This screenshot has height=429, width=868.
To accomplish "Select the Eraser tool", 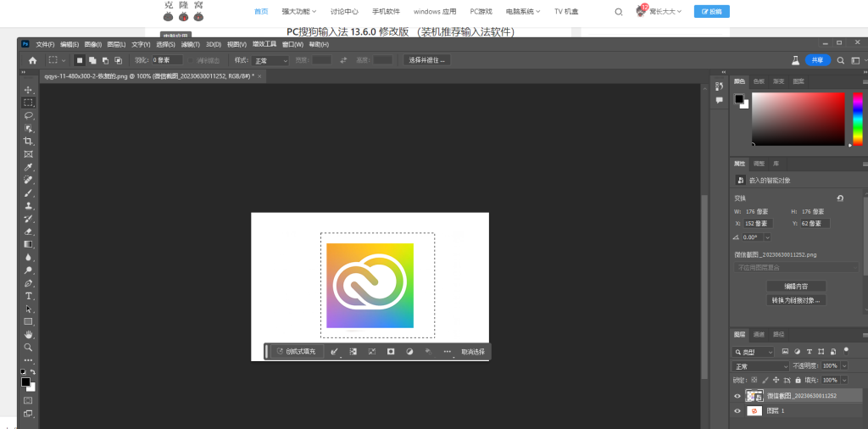I will 28,231.
